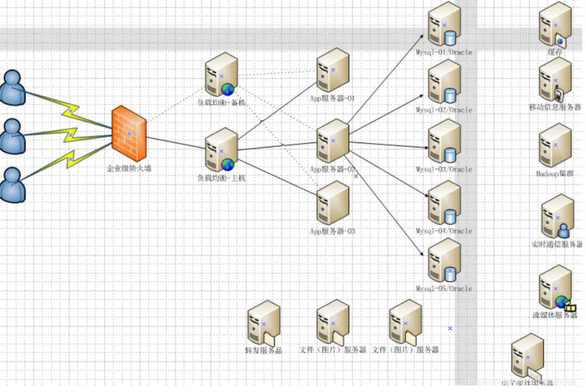Click connector from main load balancer to App服务器-03

278,178
